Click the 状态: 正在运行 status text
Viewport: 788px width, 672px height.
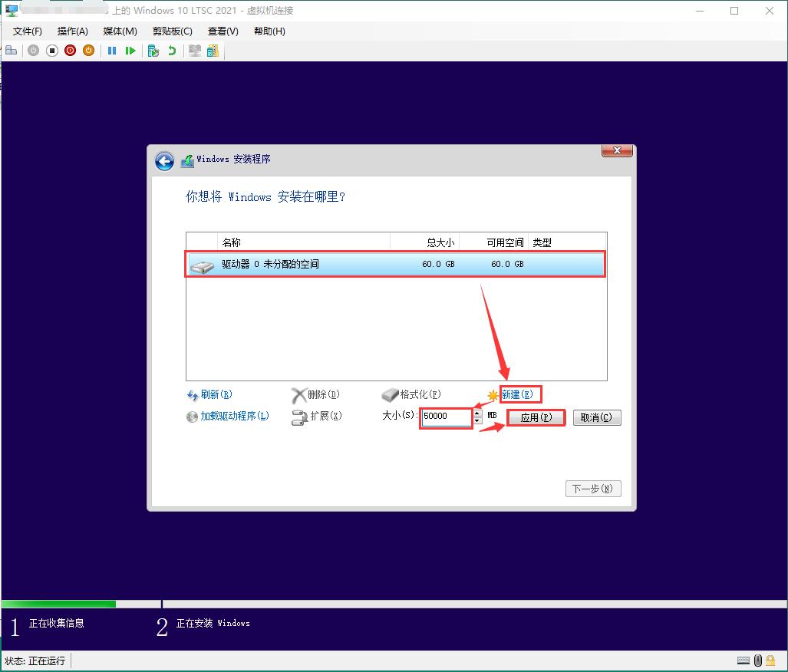coord(35,661)
